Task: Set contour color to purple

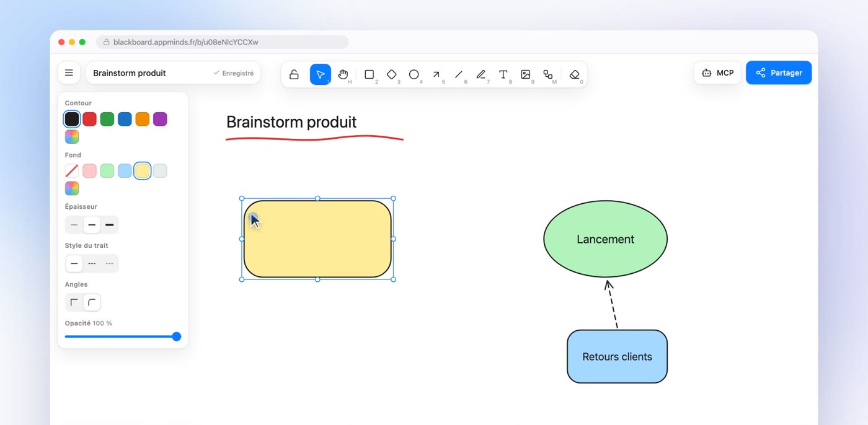Action: pyautogui.click(x=160, y=119)
